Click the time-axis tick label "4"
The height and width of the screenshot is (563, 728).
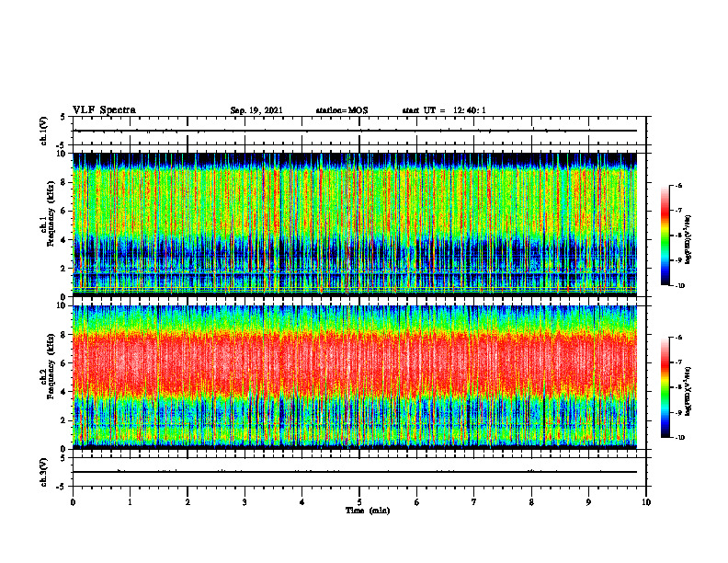(x=302, y=502)
